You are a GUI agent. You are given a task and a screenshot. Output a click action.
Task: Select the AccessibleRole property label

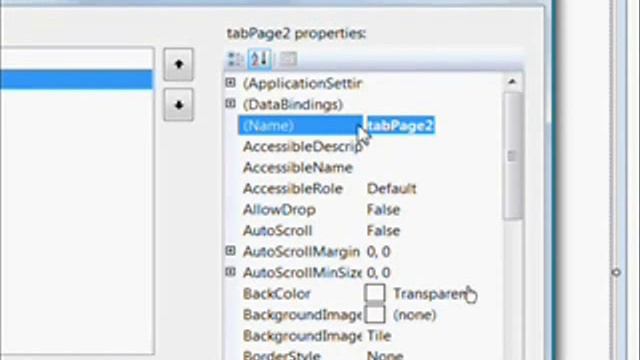click(293, 189)
